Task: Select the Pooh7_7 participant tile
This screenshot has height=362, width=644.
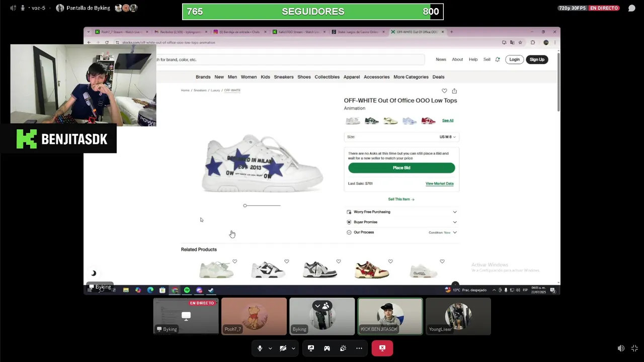Action: click(x=254, y=316)
